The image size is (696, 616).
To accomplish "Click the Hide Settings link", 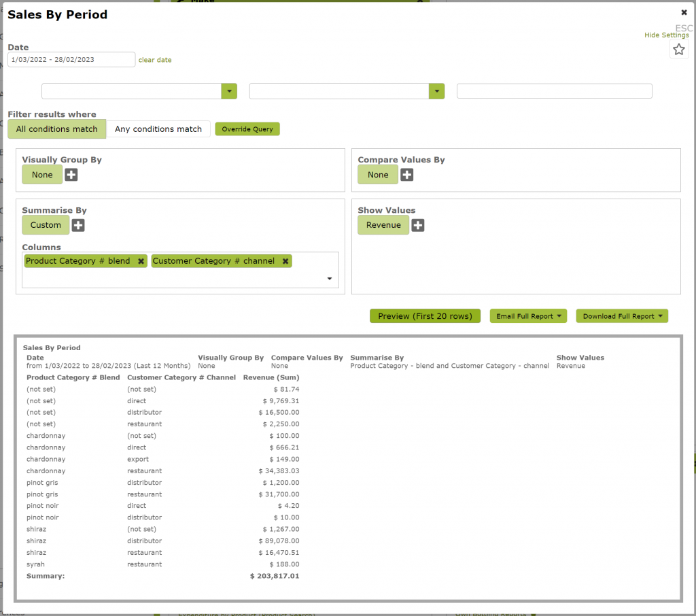I will click(666, 35).
